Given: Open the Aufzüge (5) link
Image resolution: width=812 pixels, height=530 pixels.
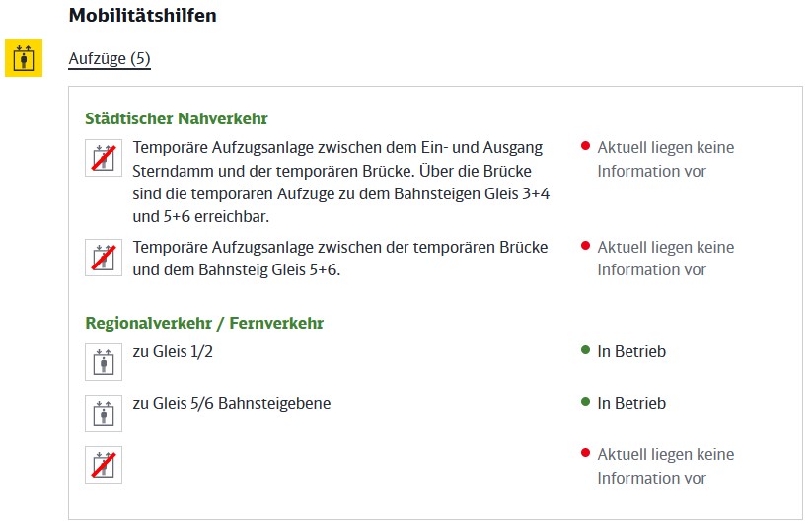Looking at the screenshot, I should (x=110, y=58).
